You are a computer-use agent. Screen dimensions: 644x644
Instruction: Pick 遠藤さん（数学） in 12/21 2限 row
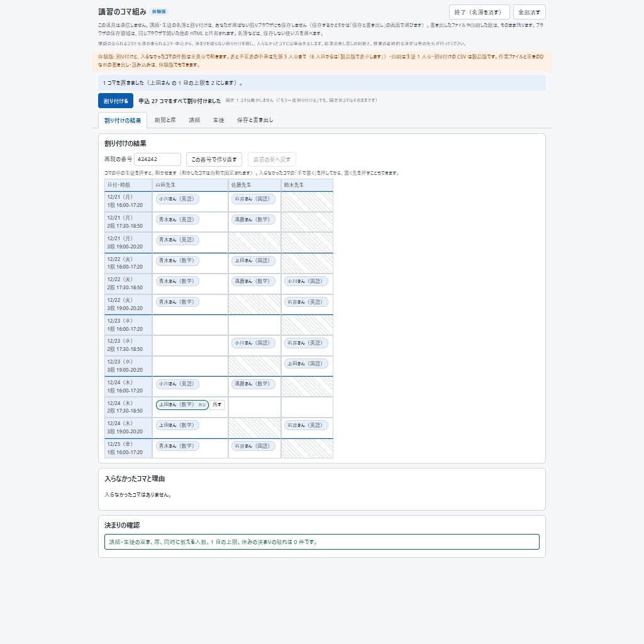253,219
